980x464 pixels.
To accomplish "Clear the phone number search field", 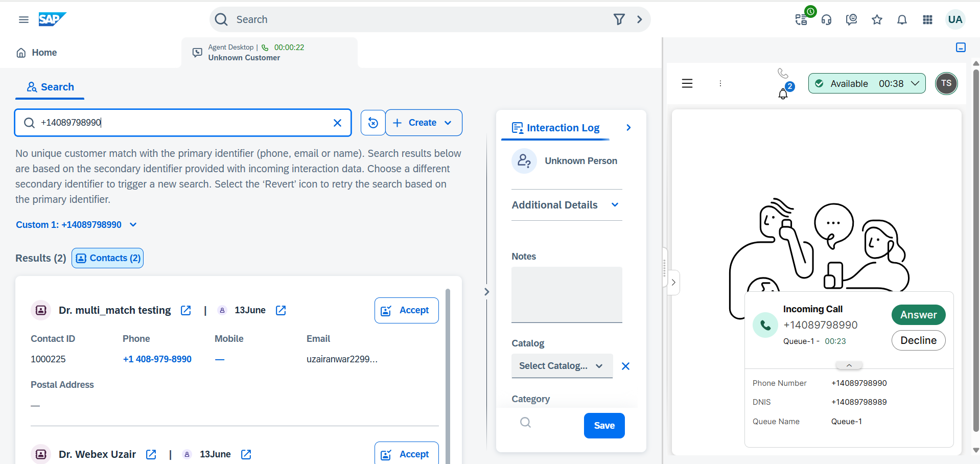I will (x=337, y=123).
